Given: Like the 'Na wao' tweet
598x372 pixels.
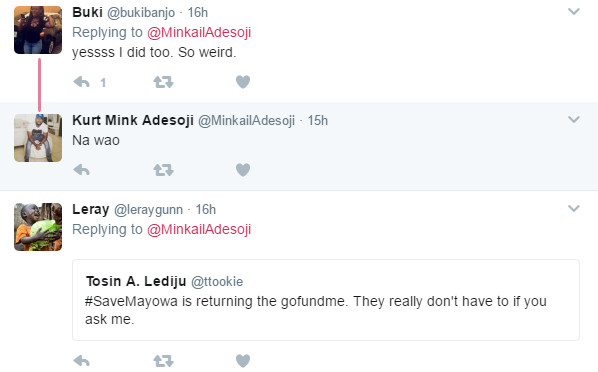Looking at the screenshot, I should (x=243, y=170).
